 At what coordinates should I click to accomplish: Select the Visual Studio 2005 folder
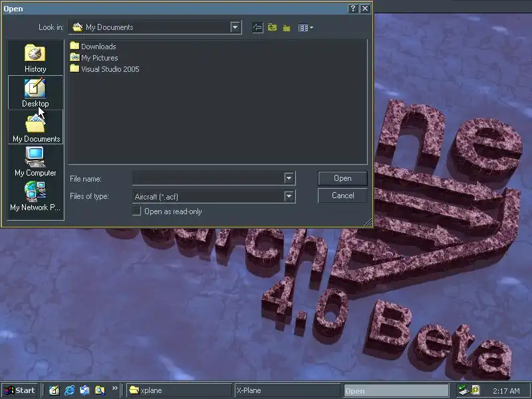[x=104, y=69]
